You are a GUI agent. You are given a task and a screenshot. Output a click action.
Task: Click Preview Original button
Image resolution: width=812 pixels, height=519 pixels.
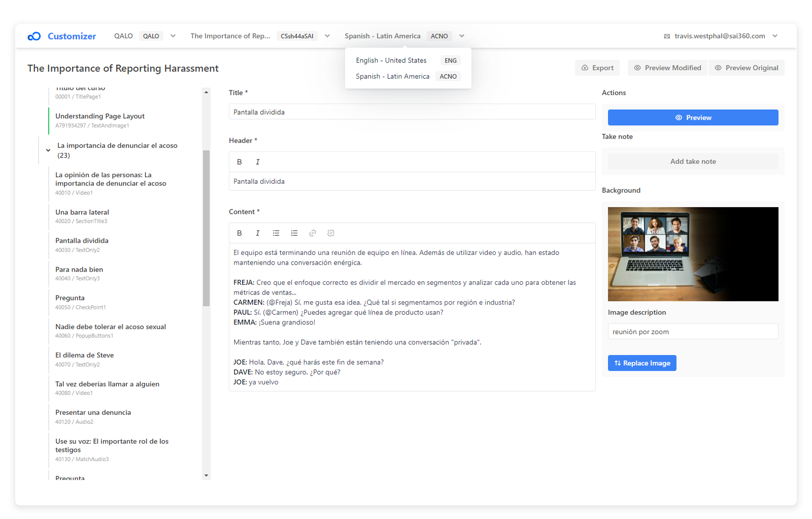point(747,68)
